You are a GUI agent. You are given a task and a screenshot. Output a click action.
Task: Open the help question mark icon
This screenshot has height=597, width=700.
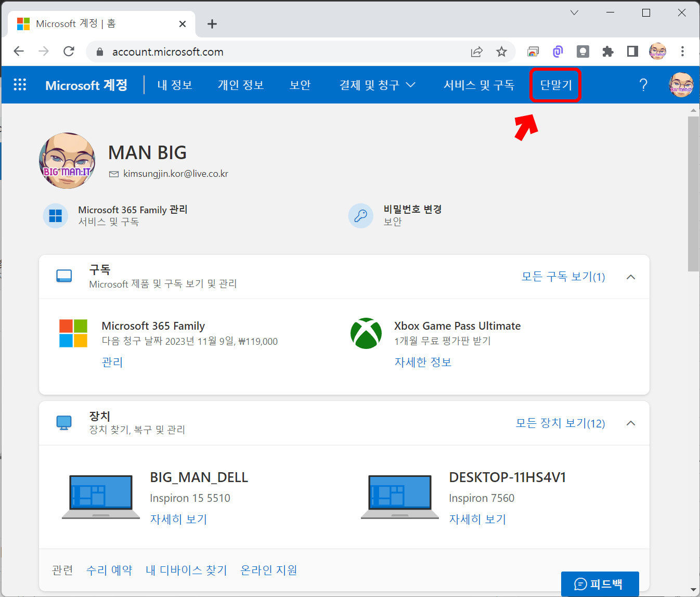(643, 85)
